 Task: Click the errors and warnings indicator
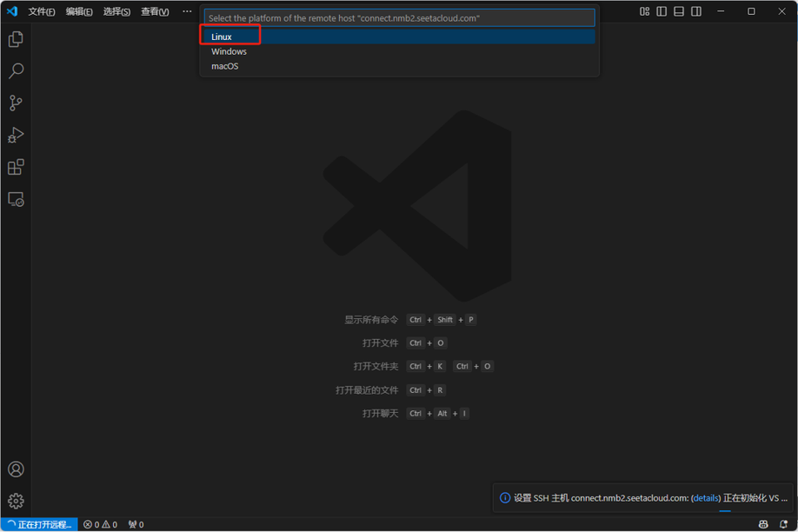[100, 524]
